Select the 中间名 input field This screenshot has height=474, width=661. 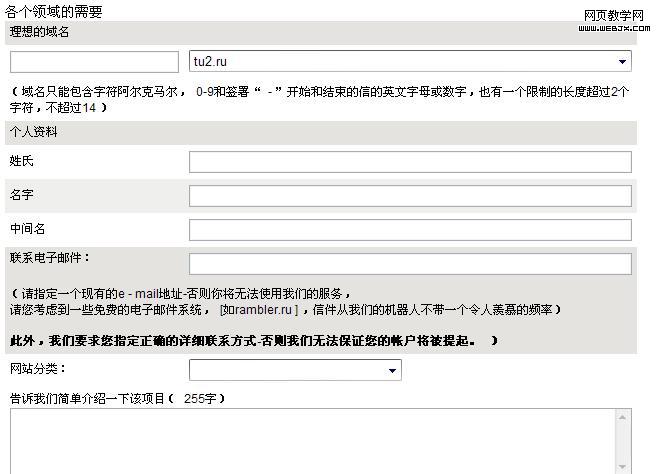pos(410,230)
